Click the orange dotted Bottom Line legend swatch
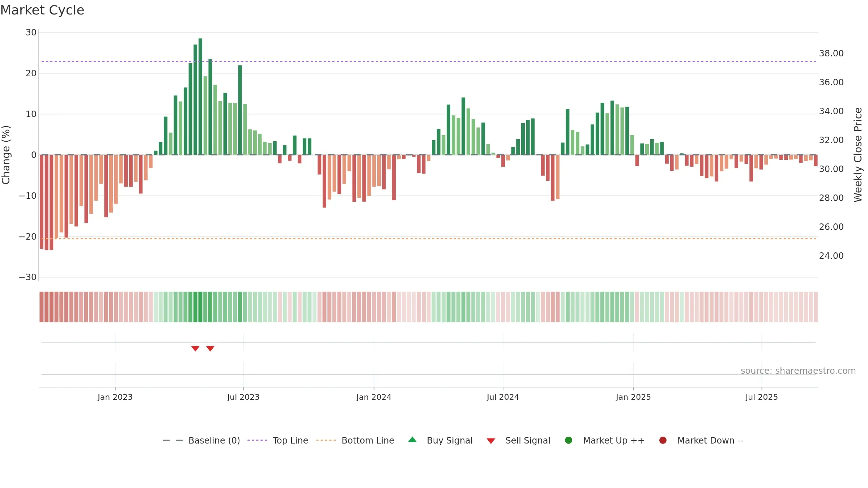The image size is (868, 488). (326, 440)
